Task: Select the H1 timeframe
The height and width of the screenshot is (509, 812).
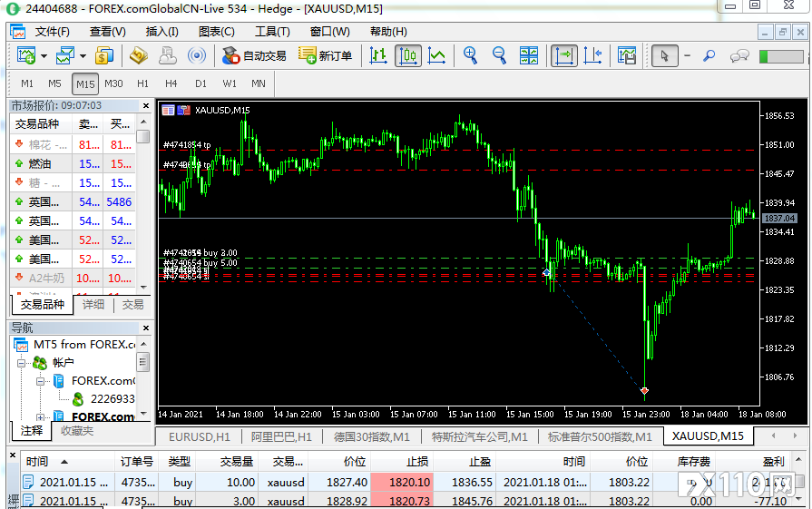Action: pos(143,83)
